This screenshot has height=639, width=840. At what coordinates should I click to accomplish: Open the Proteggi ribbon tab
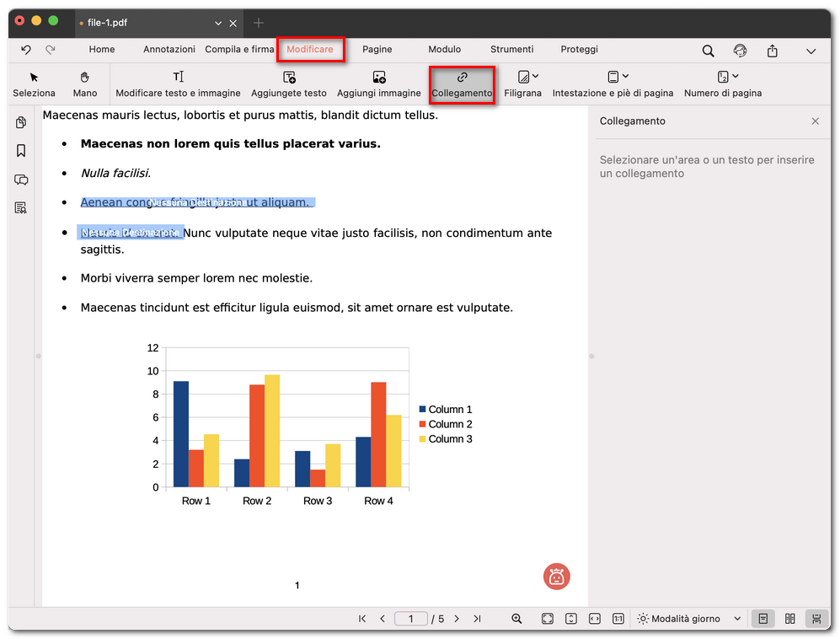click(579, 50)
